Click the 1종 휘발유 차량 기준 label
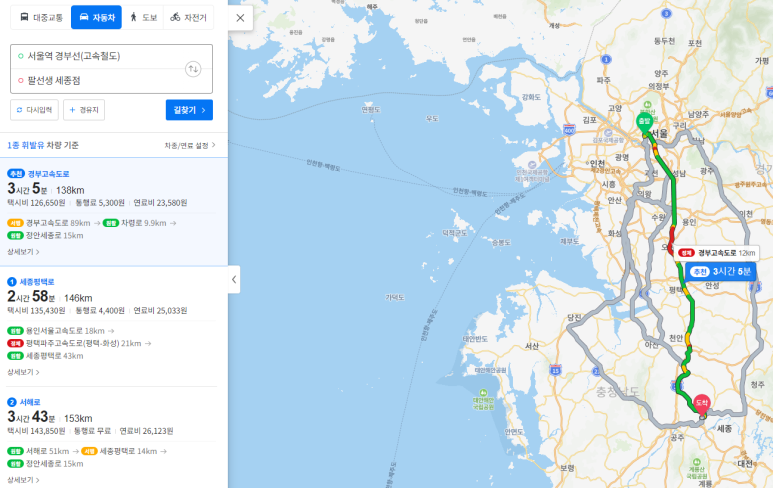 [x=43, y=145]
